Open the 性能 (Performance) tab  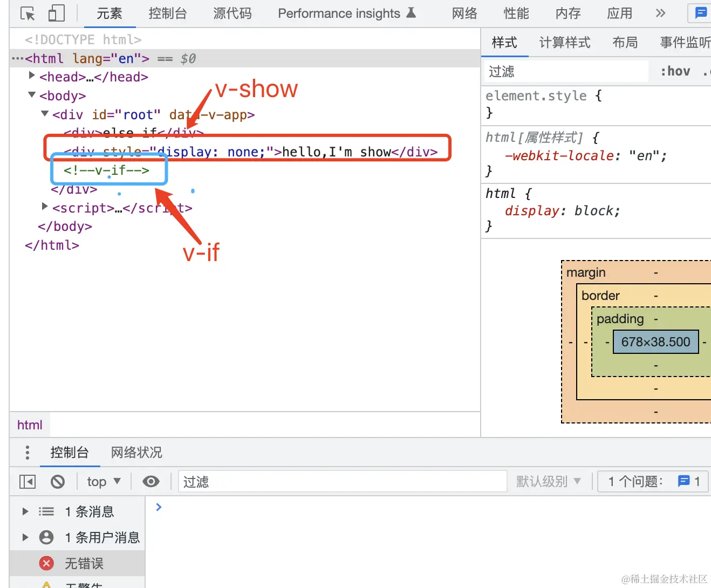[x=516, y=13]
